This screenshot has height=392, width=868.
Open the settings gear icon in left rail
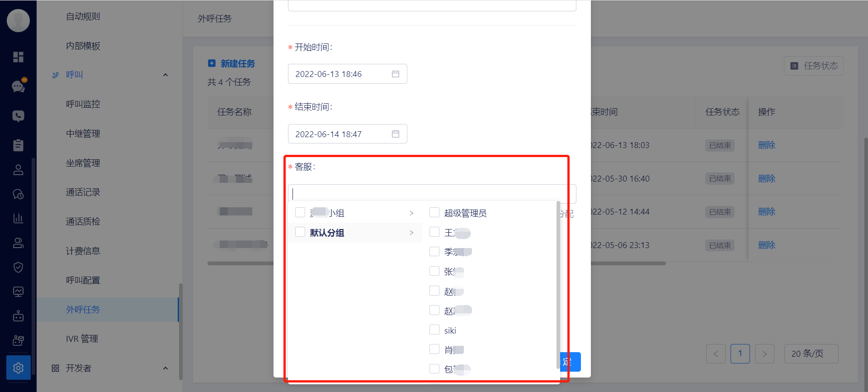[18, 368]
